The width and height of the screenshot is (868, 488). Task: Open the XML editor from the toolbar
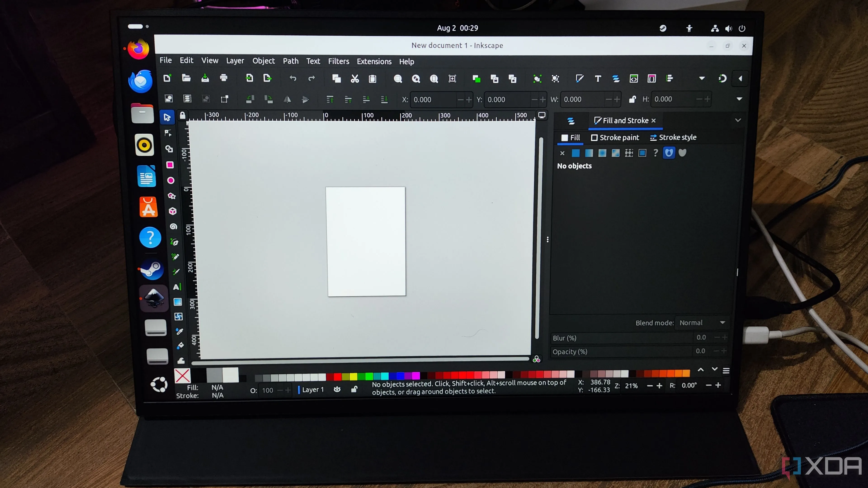[x=634, y=78]
